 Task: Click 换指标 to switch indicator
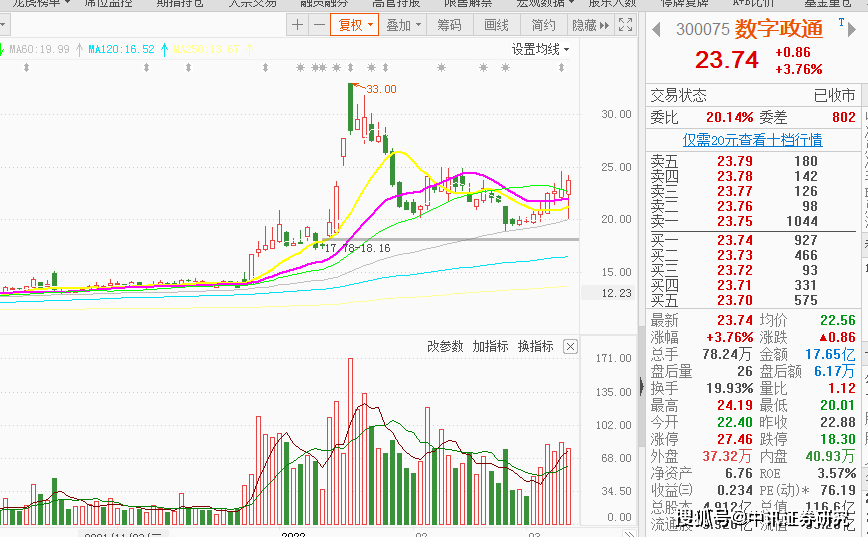click(x=535, y=347)
